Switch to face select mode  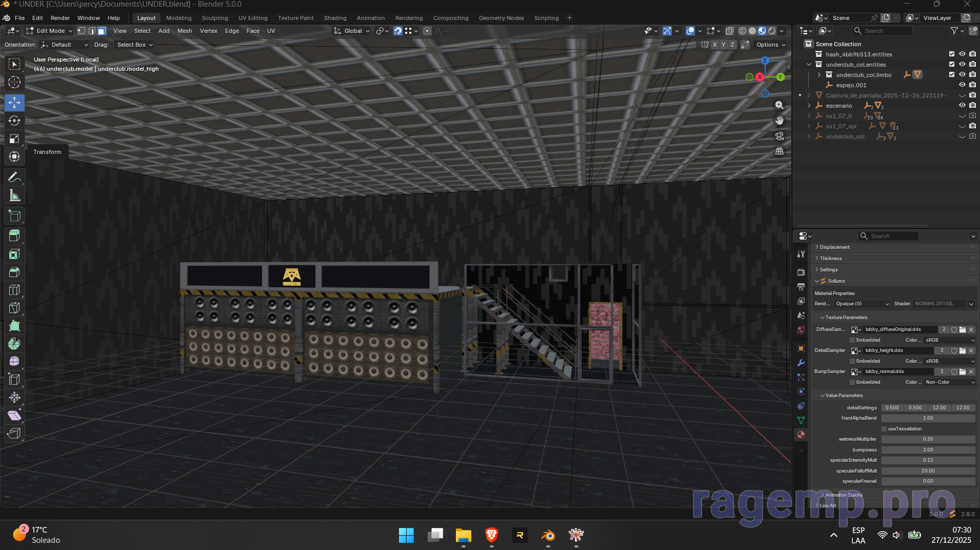[x=102, y=31]
